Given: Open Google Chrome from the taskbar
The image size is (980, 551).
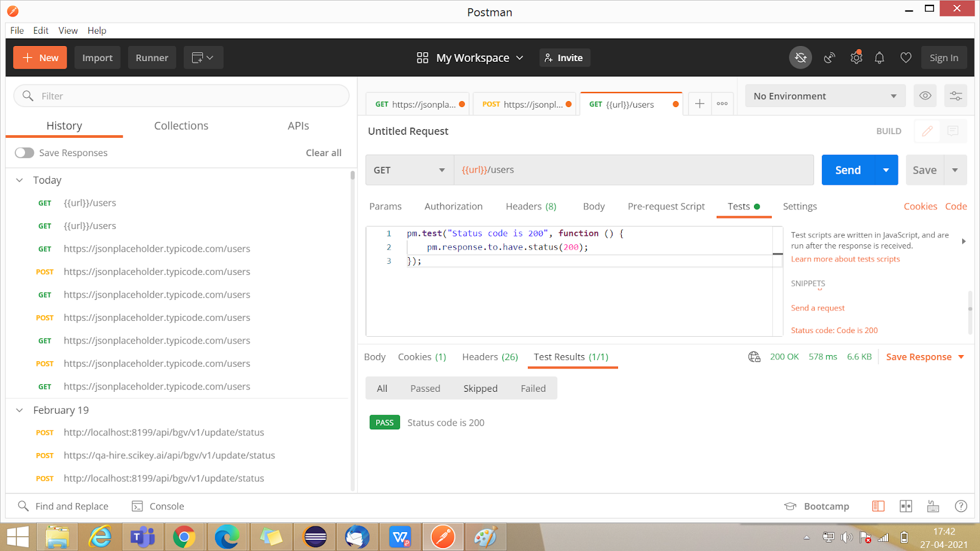Looking at the screenshot, I should [x=184, y=537].
